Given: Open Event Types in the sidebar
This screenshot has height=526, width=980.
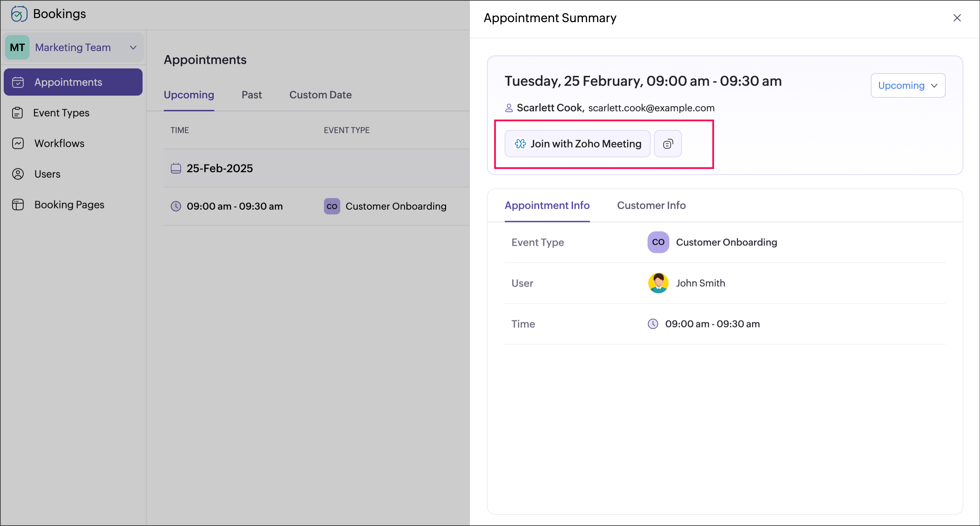Looking at the screenshot, I should pos(61,113).
